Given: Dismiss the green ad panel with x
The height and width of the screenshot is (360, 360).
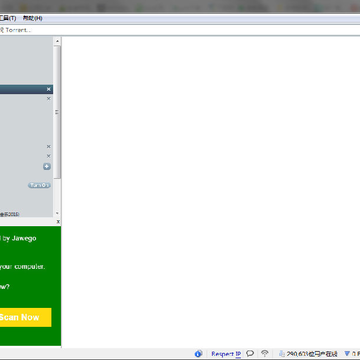Looking at the screenshot, I should point(58,222).
